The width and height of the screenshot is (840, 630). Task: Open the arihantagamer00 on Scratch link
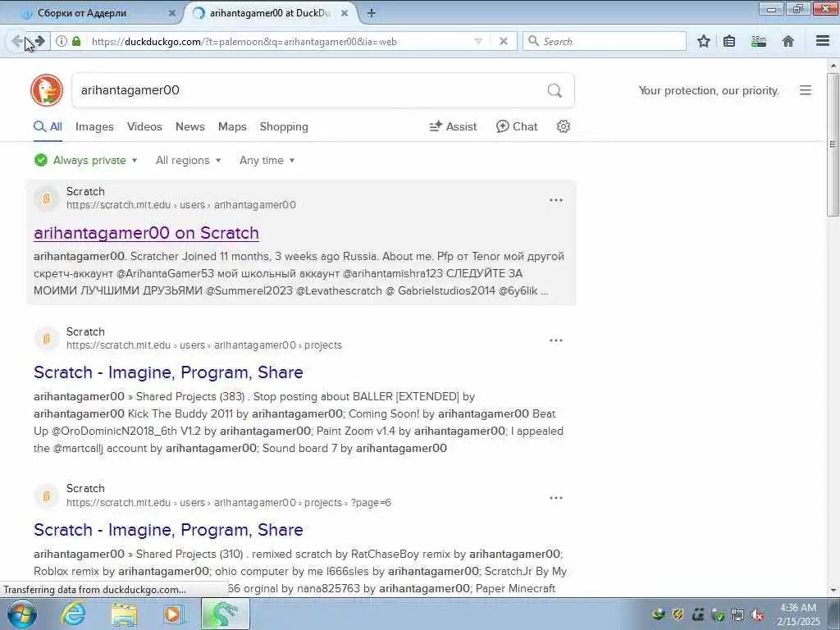click(146, 233)
